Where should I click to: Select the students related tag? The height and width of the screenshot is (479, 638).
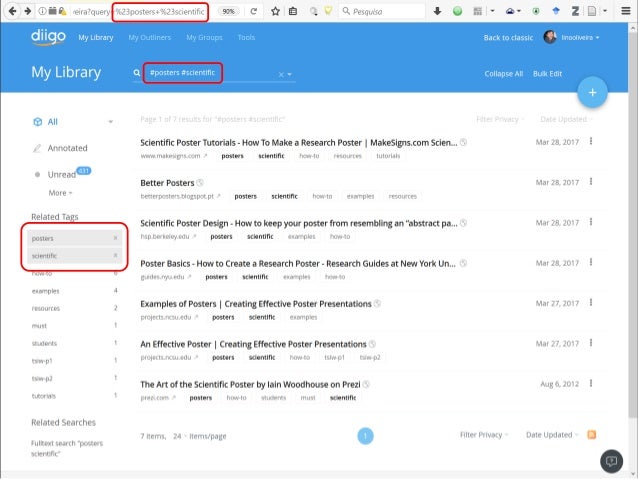[x=44, y=343]
